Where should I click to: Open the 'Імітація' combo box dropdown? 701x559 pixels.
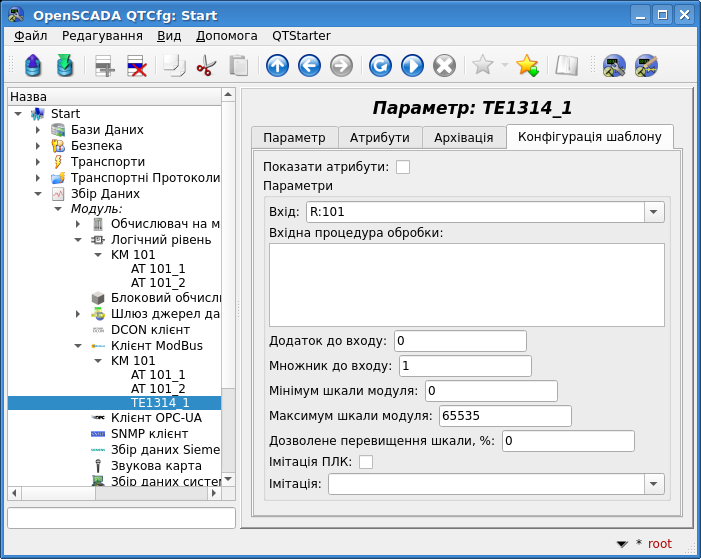pos(654,484)
